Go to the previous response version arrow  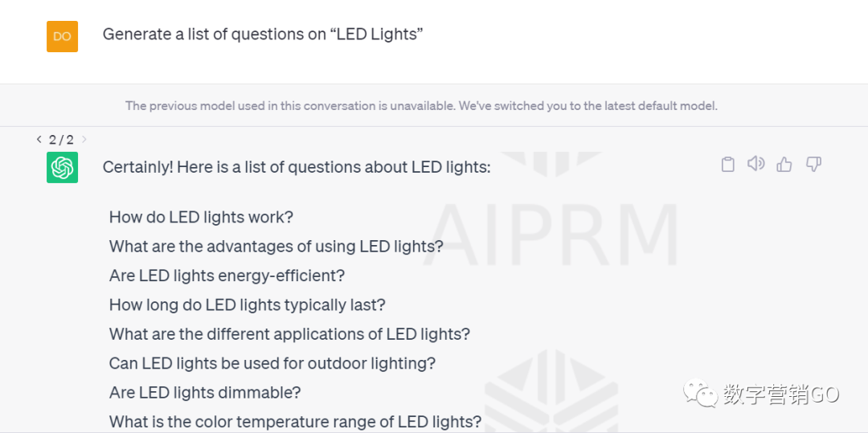coord(39,139)
